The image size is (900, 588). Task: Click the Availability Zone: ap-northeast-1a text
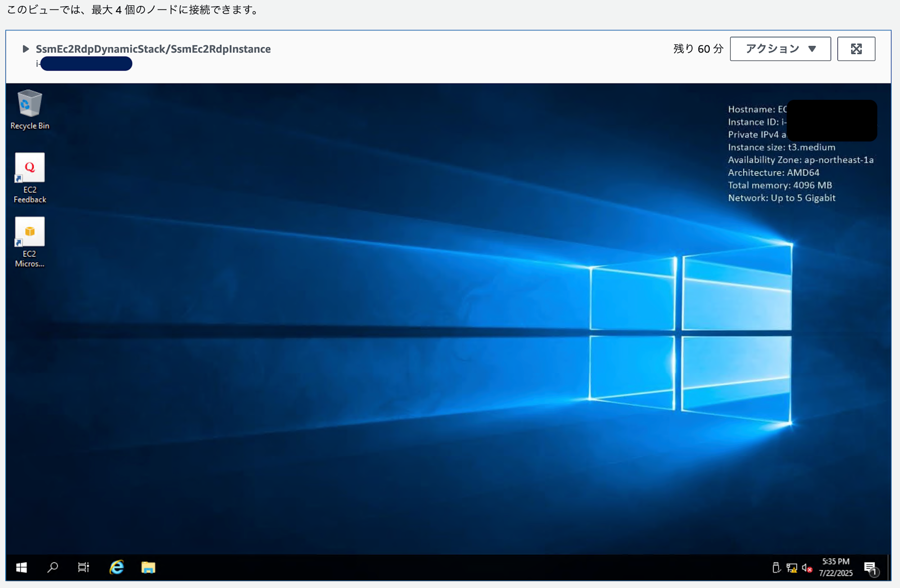pyautogui.click(x=801, y=160)
